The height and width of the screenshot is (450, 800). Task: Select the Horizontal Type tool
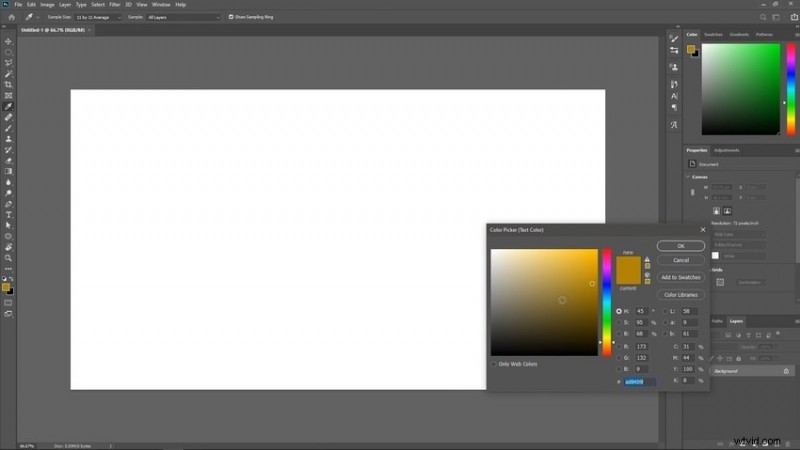[x=9, y=214]
